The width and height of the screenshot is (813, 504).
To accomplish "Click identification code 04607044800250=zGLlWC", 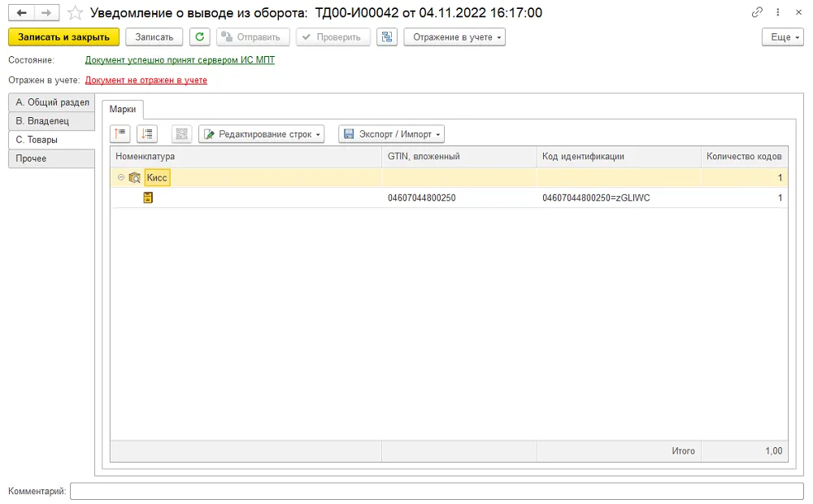I will [x=596, y=198].
